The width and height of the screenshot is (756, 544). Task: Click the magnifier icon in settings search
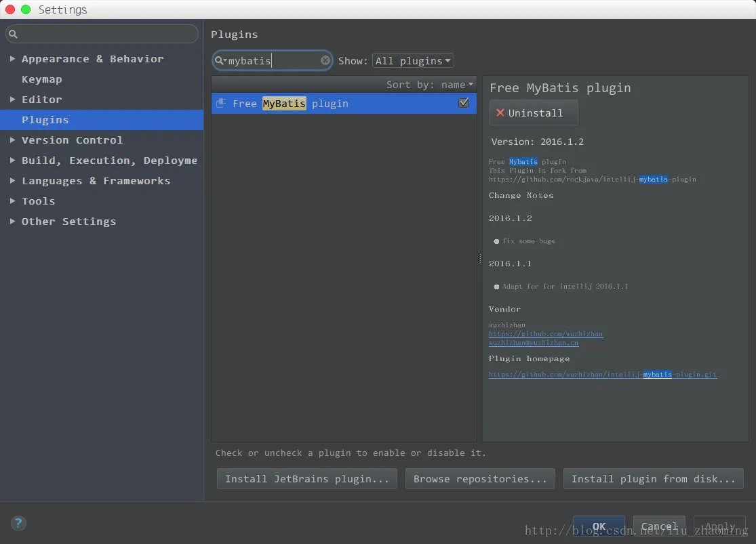click(x=13, y=34)
